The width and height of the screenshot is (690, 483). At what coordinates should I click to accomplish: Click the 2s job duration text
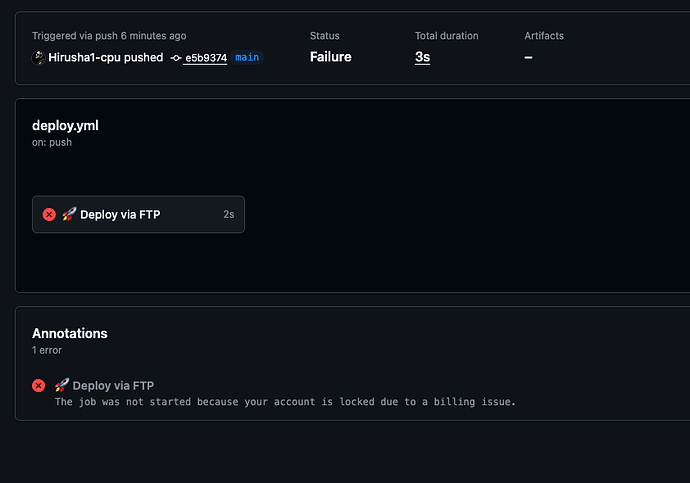tap(228, 214)
